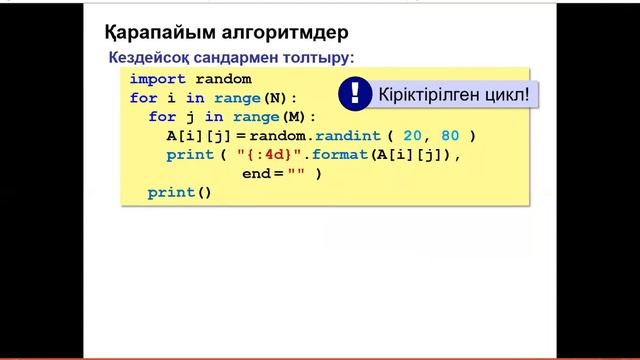The image size is (640, 360).
Task: Click the 'end = "" )' code line
Action: point(282,173)
